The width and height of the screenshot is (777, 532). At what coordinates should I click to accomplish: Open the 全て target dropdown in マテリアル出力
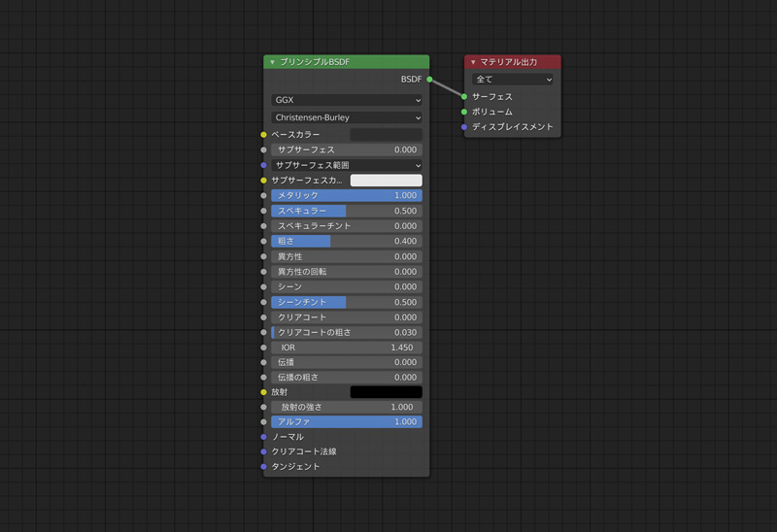[513, 80]
